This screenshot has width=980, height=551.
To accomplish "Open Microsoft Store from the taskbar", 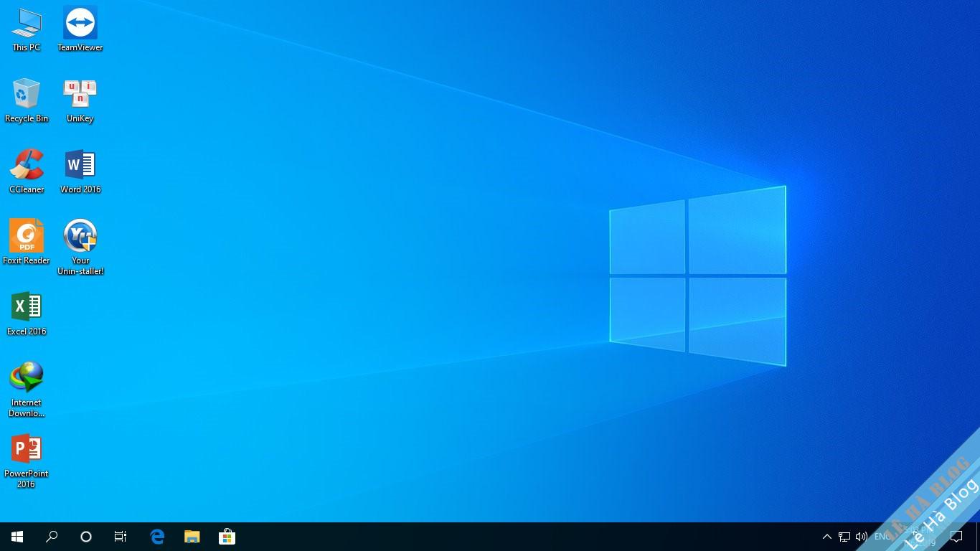I will [227, 537].
